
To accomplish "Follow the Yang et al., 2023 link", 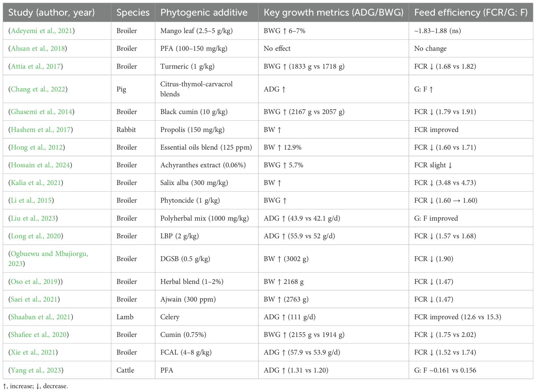I will click(x=36, y=370).
